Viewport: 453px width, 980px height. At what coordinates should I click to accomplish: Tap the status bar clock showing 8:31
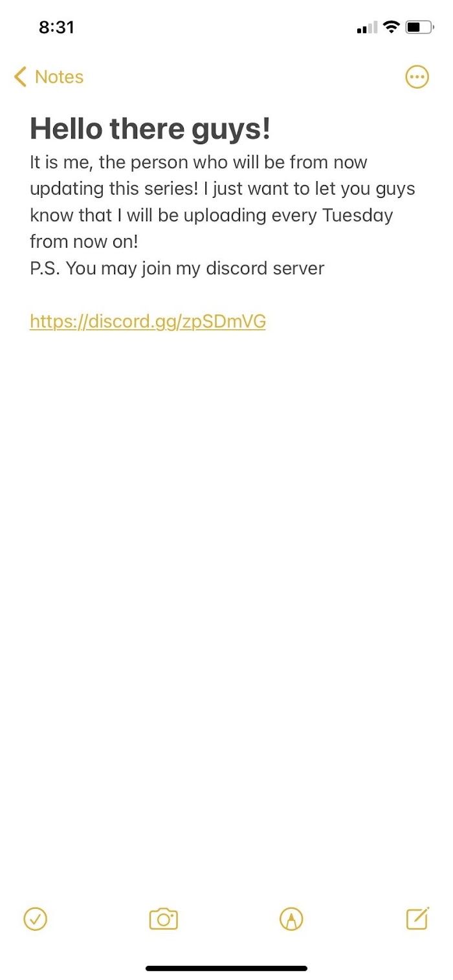click(x=56, y=27)
